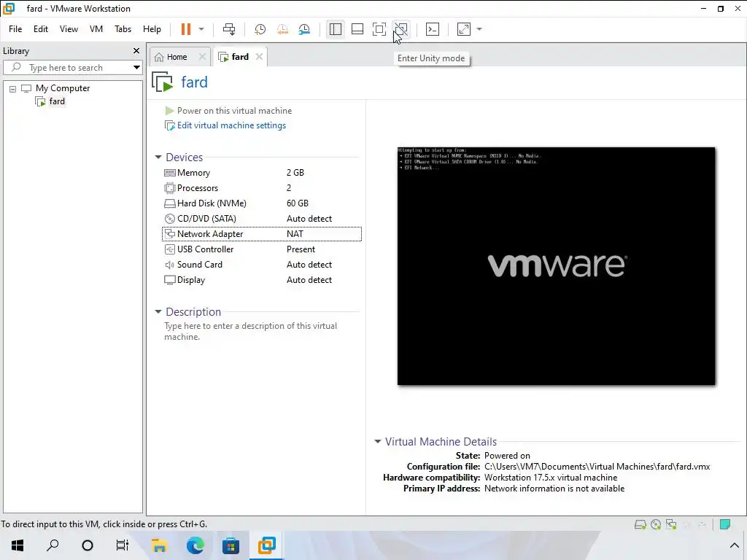This screenshot has width=747, height=560.
Task: Click the teal message log status icon
Action: pyautogui.click(x=725, y=525)
